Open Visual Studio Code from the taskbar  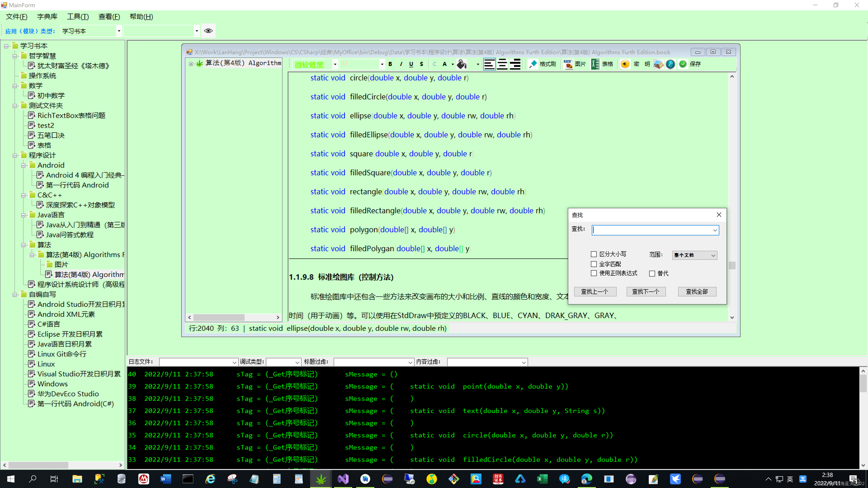343,479
